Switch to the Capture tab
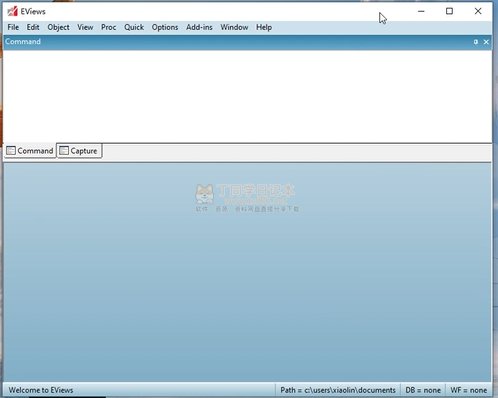 79,151
